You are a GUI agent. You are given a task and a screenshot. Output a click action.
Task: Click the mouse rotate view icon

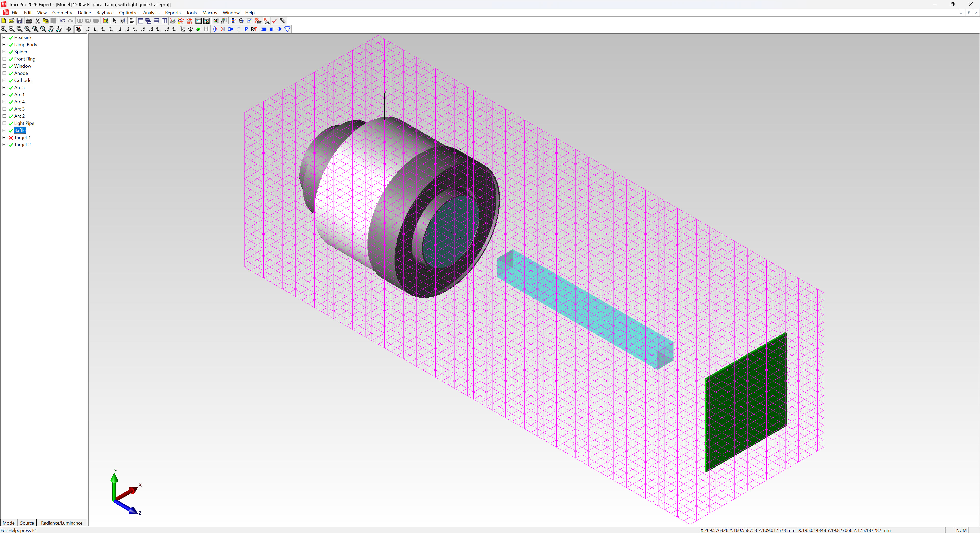pos(78,29)
